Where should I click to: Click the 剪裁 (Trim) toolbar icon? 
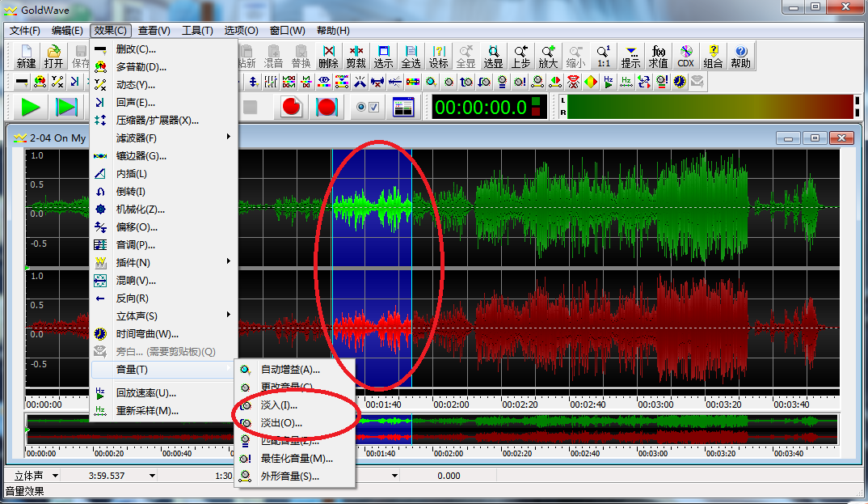356,56
